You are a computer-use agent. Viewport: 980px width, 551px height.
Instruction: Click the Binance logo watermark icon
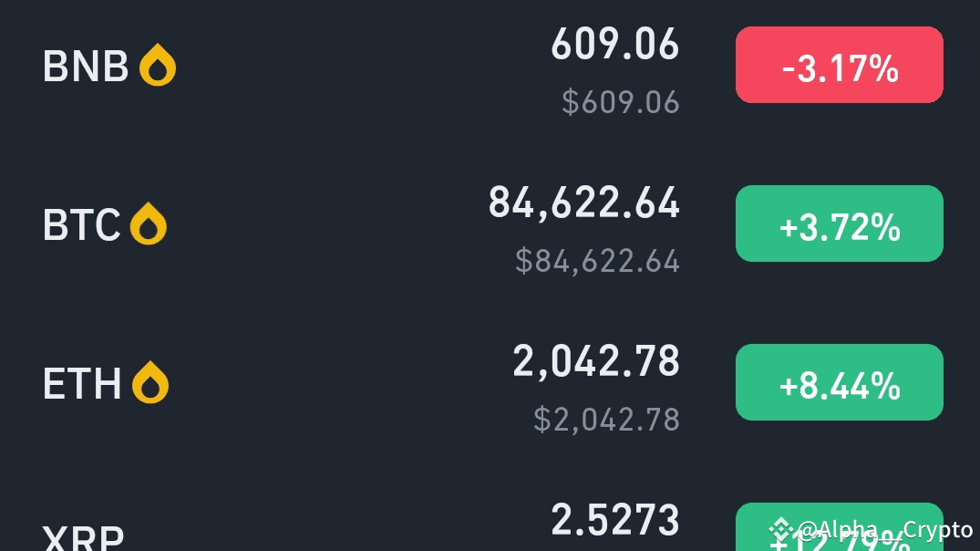click(x=780, y=530)
